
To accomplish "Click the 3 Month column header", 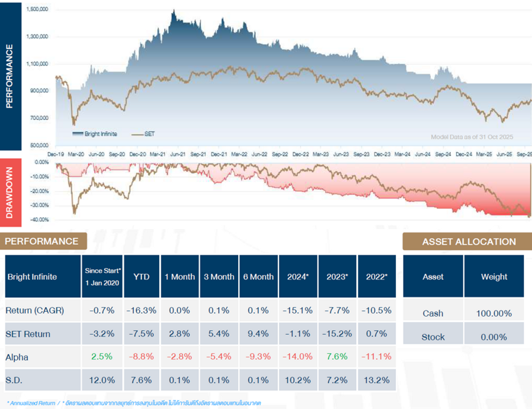I will coord(219,277).
